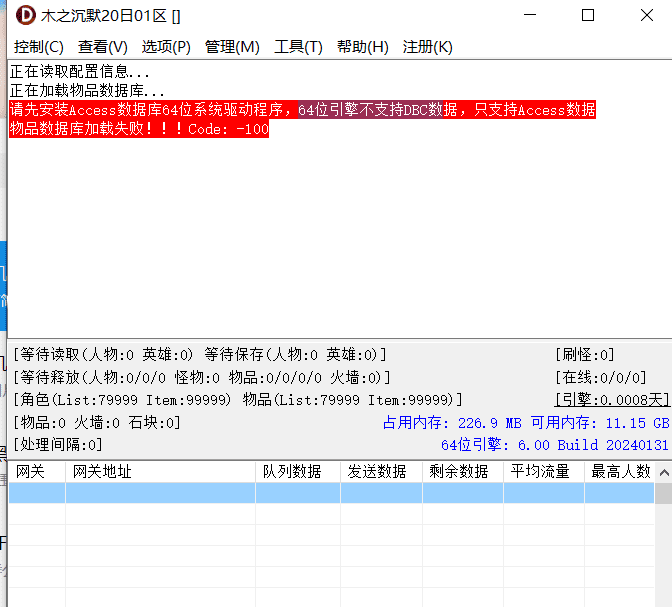672x607 pixels.
Task: Click the red Access database driver error line
Action: 302,110
